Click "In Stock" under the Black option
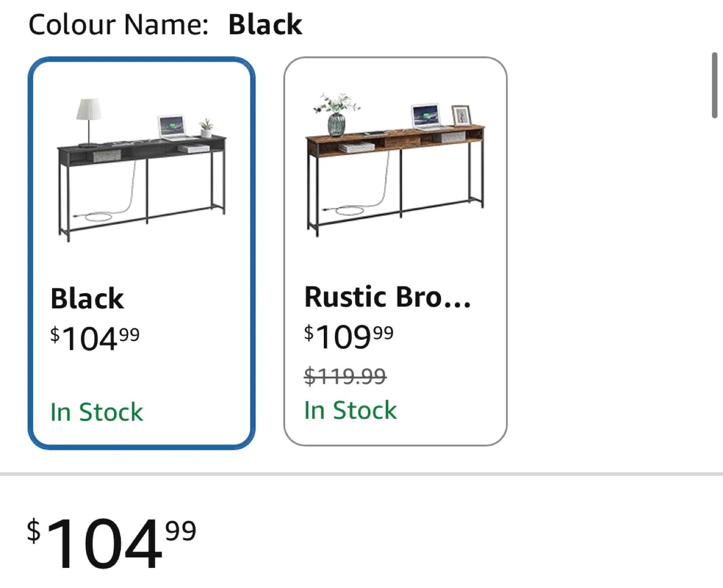The image size is (723, 588). point(96,412)
